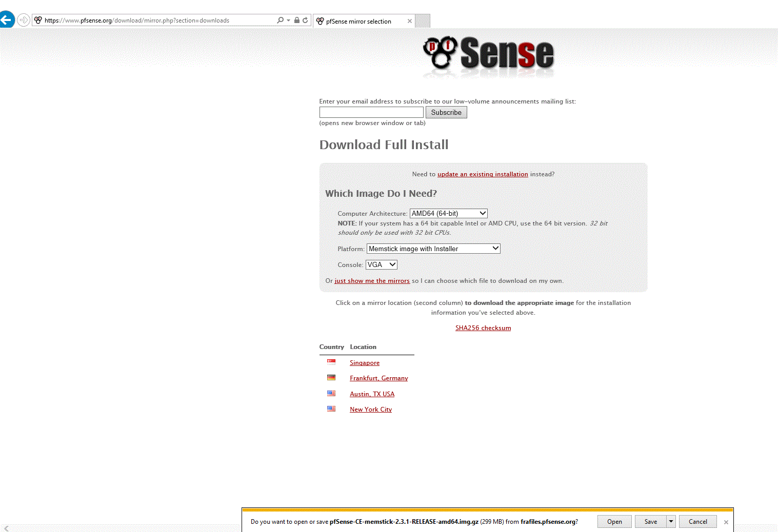This screenshot has width=778, height=532.
Task: Click Save in the download prompt
Action: point(650,522)
